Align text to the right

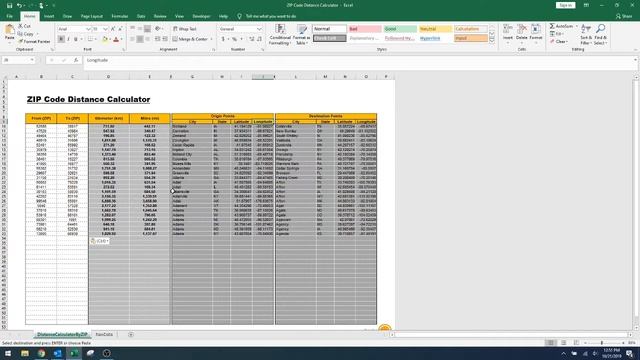147,39
